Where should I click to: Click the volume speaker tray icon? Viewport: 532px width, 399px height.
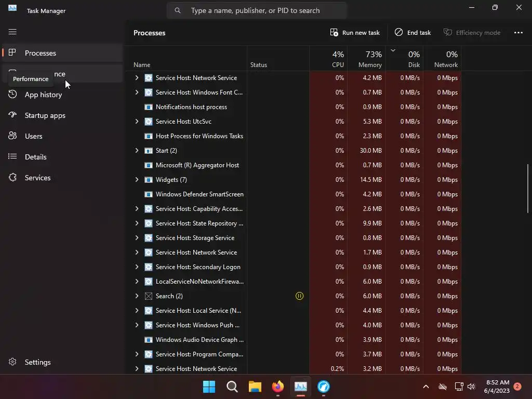point(471,387)
